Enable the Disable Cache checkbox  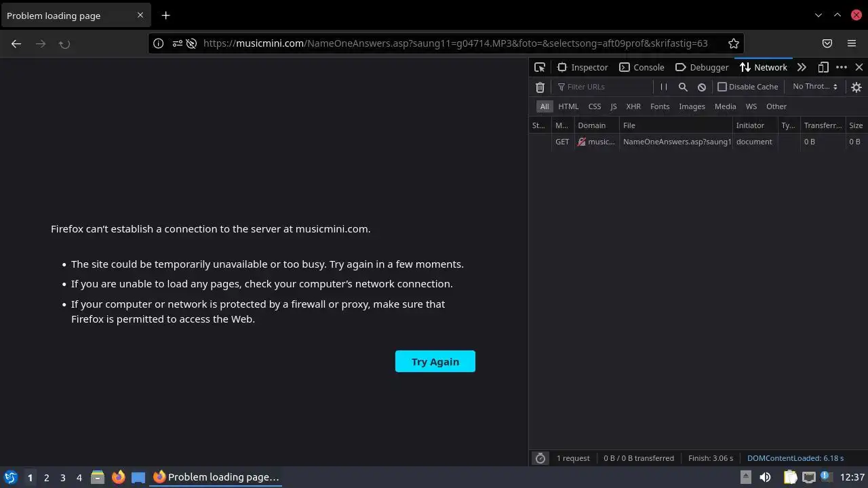[x=722, y=87]
